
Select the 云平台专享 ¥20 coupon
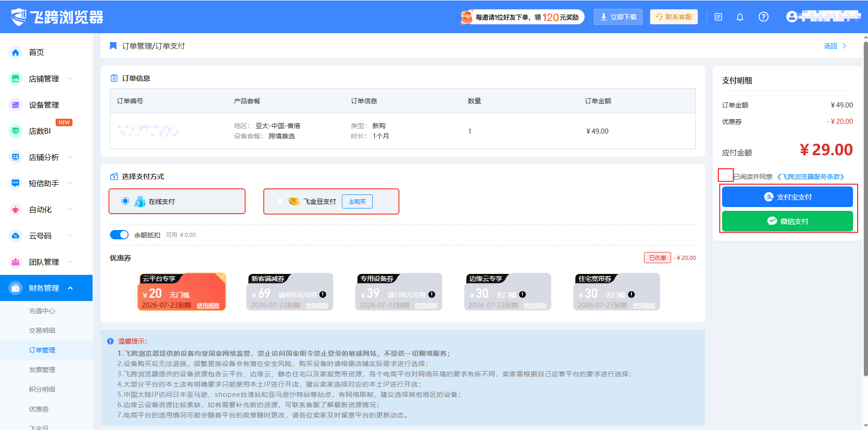pos(182,292)
